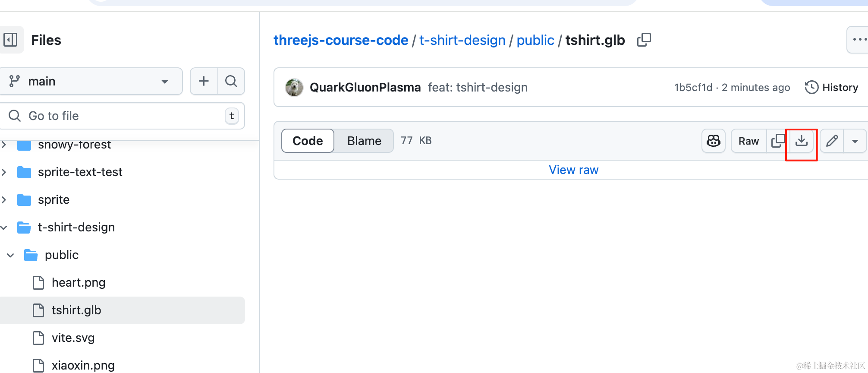
Task: Expand the sprite-text-test folder
Action: point(4,172)
